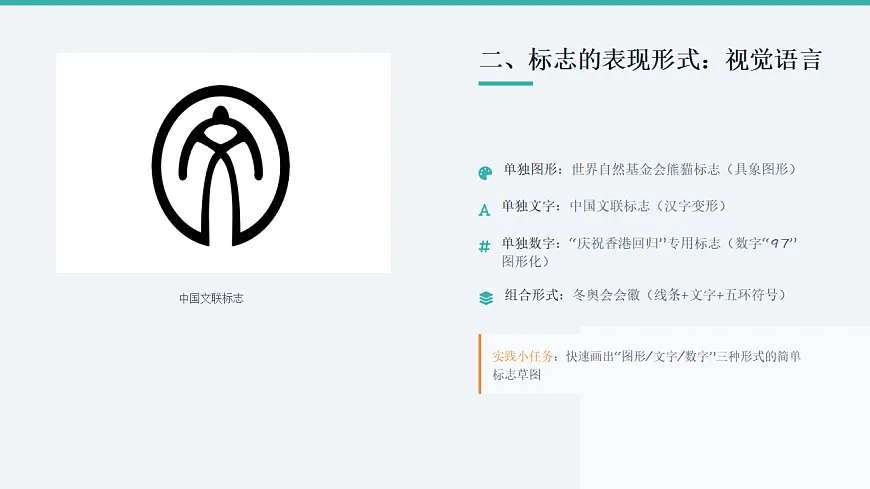Click the palette icon beside 单独图形
This screenshot has width=870, height=489.
click(x=485, y=173)
